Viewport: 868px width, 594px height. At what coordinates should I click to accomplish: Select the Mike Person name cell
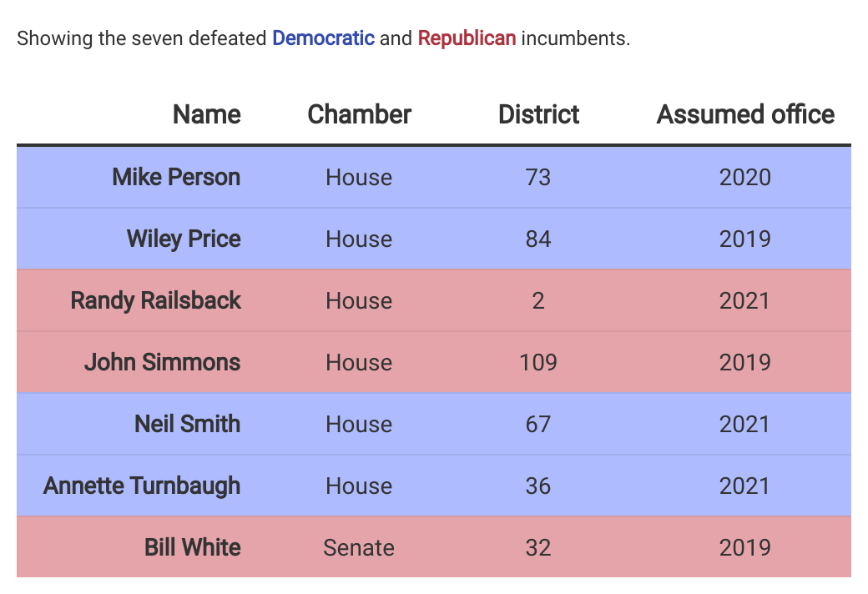[176, 177]
